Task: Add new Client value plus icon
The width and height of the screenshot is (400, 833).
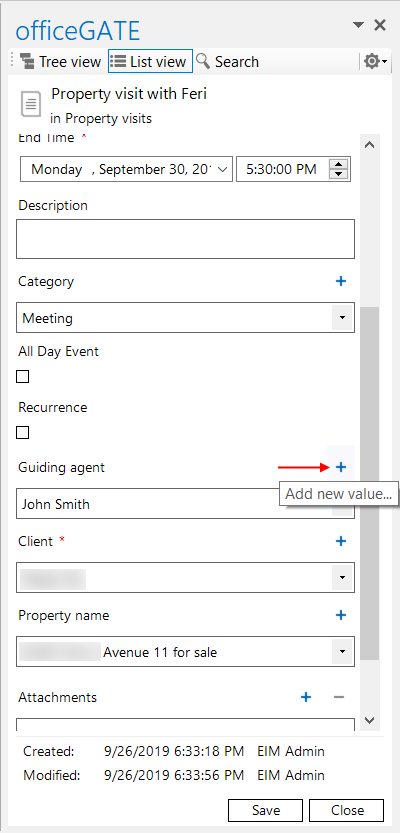Action: (x=341, y=541)
